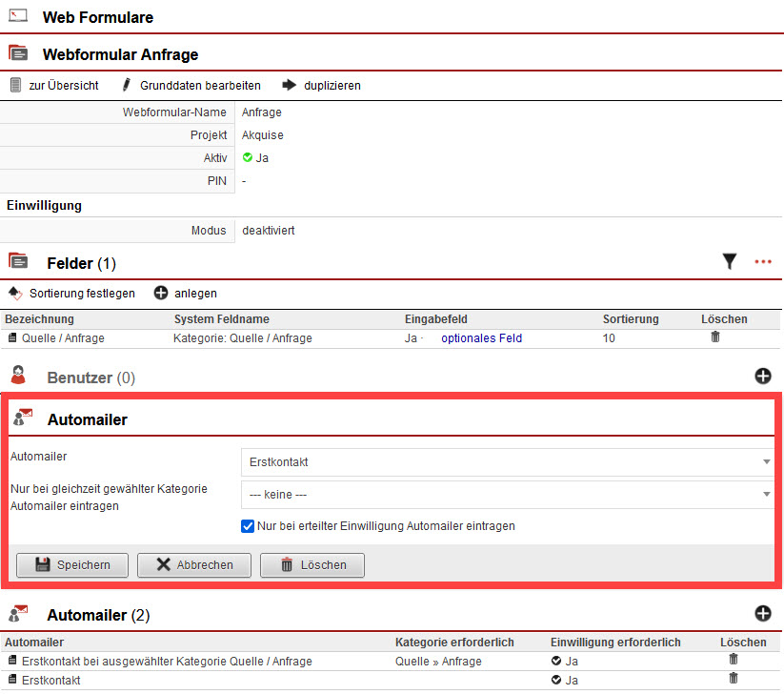Click the Felder section folder icon
This screenshot has width=784, height=694.
[18, 261]
